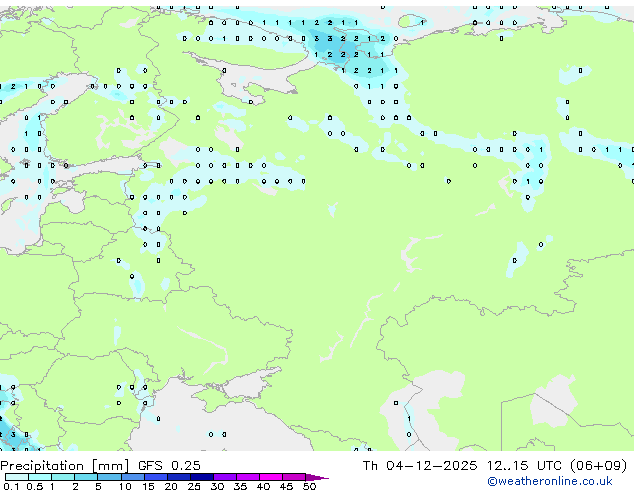Pick the legend swatch between 15 and 20
This screenshot has height=490, width=634.
[x=156, y=477]
